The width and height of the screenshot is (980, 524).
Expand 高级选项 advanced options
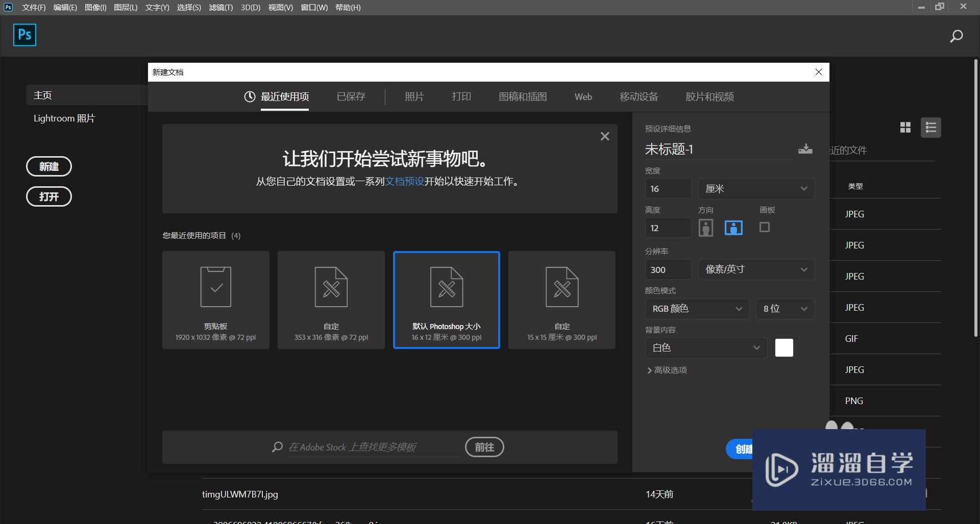coord(667,370)
